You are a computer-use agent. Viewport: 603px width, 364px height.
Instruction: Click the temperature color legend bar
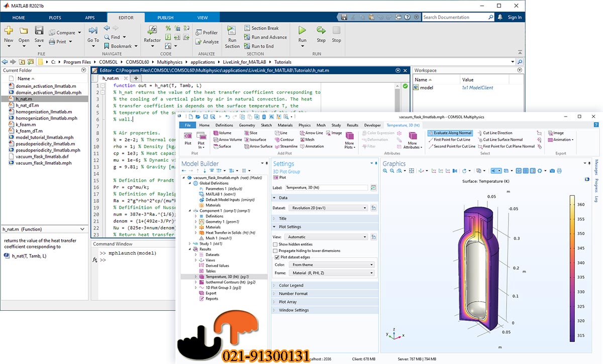coord(572,261)
